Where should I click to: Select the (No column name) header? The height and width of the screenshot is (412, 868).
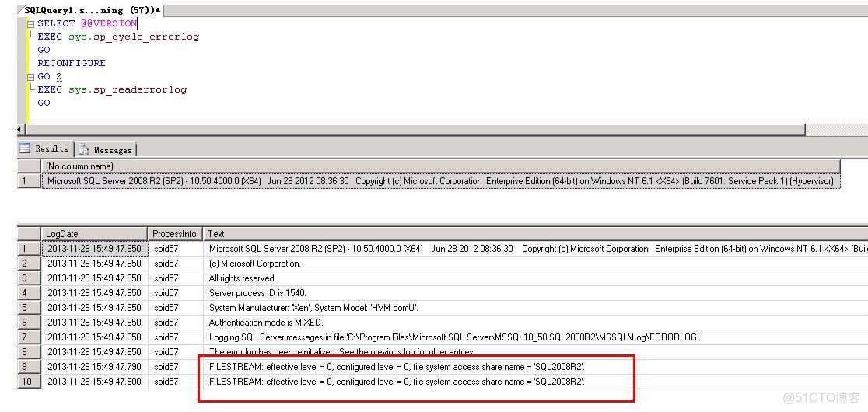[x=441, y=166]
